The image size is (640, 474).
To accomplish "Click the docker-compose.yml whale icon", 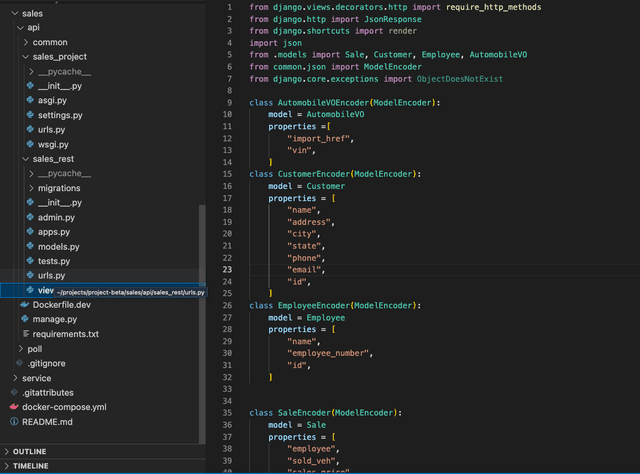I will (14, 407).
